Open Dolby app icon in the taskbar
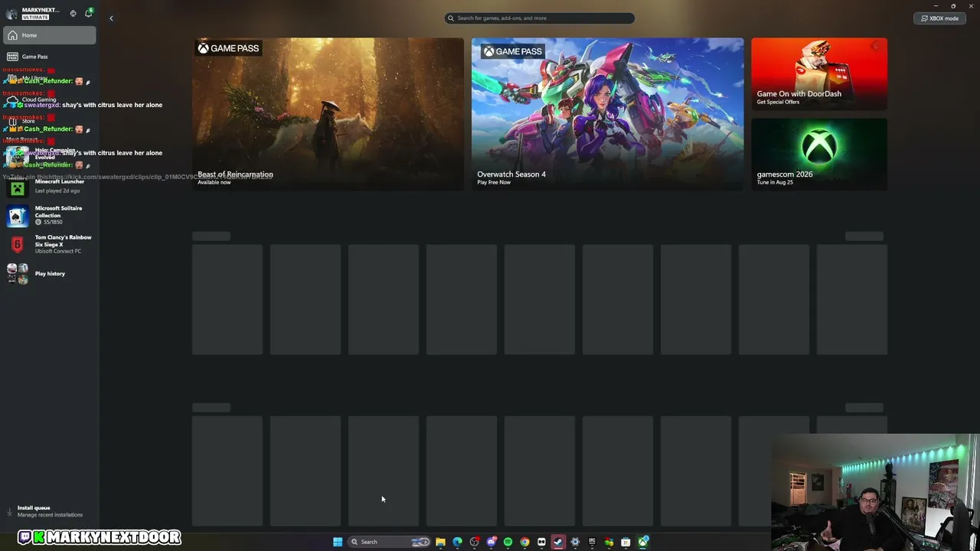 click(x=541, y=542)
